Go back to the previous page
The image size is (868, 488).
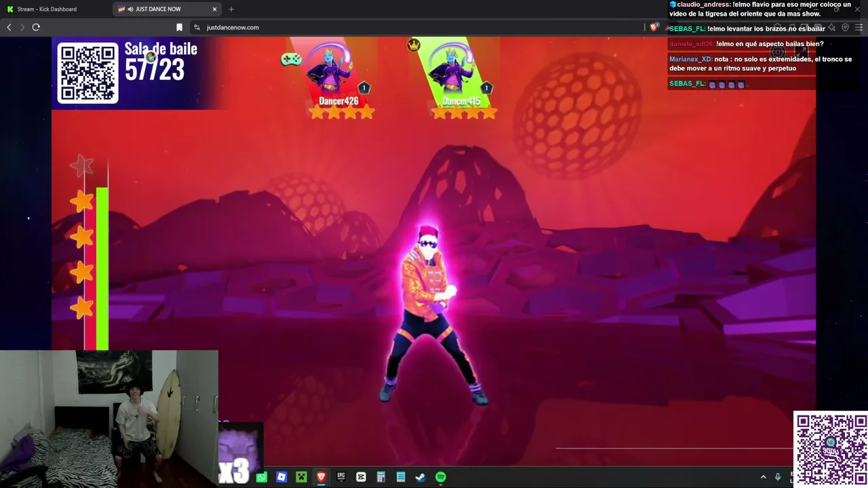9,27
